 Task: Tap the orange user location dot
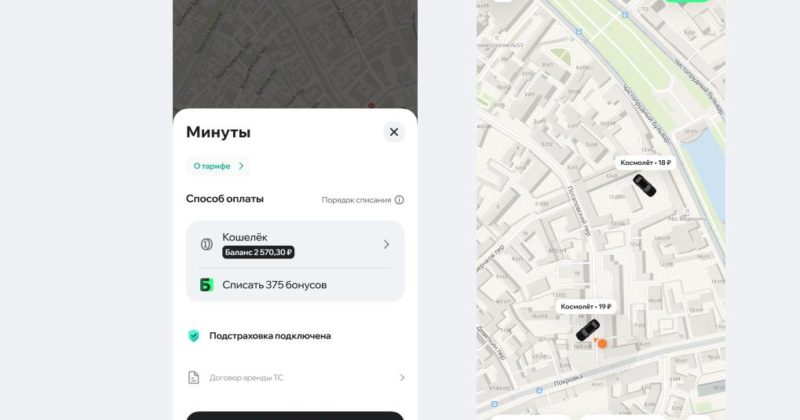pyautogui.click(x=602, y=344)
